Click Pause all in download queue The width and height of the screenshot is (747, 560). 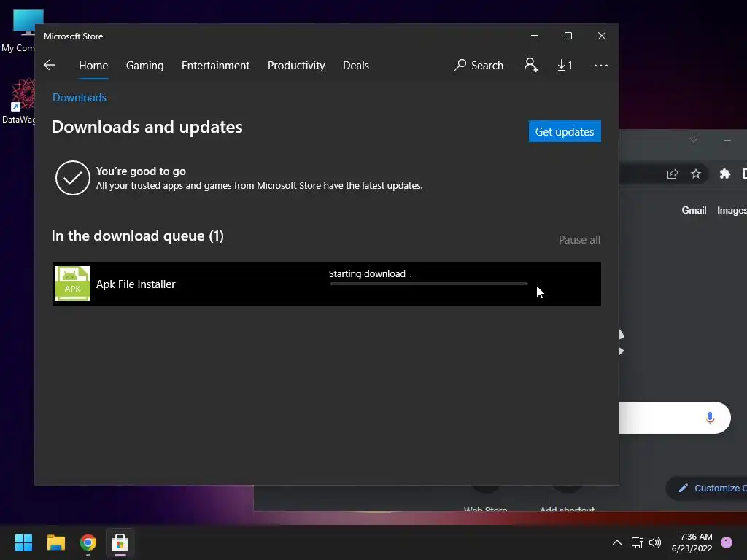pos(579,239)
